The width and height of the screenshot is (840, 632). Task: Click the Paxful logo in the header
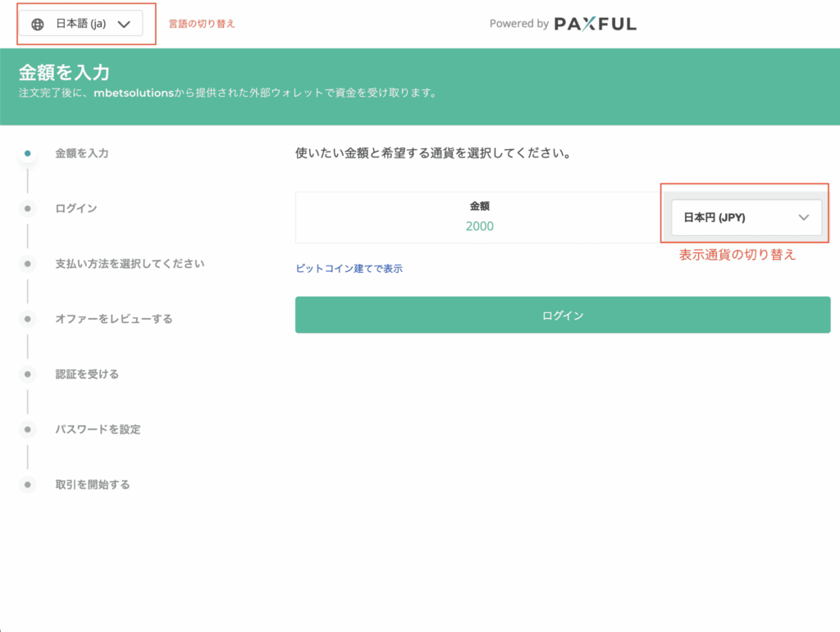tap(595, 24)
